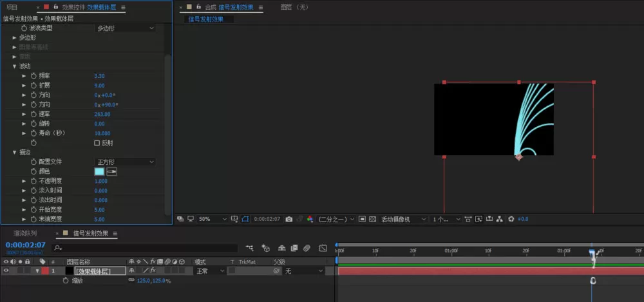Click the always preview this view icon
This screenshot has height=302, width=644.
(x=180, y=219)
